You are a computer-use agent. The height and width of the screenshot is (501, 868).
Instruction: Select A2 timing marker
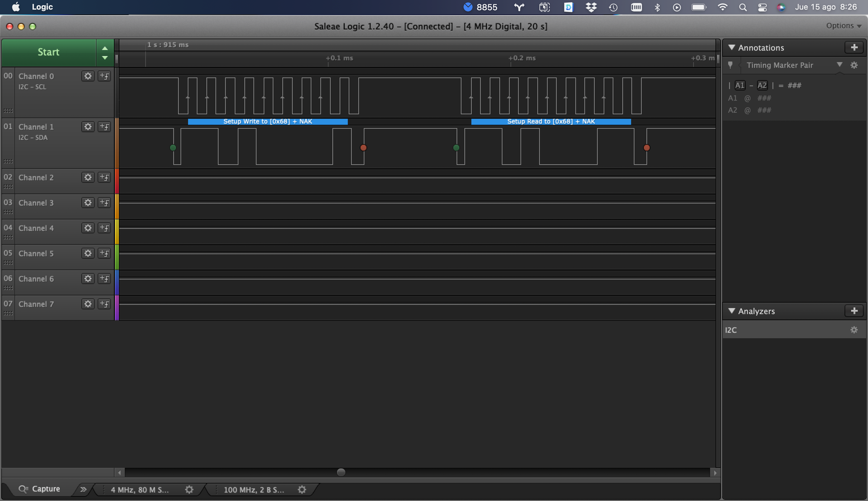pos(762,85)
